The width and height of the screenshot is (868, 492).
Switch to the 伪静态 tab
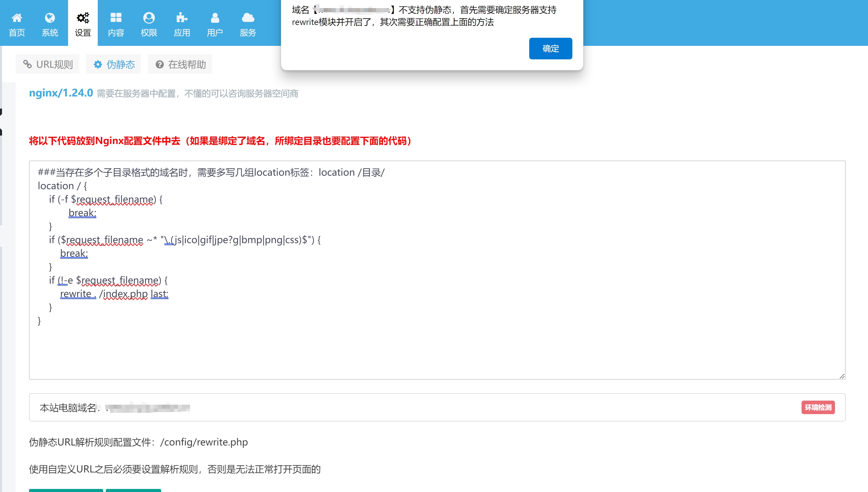click(x=114, y=64)
